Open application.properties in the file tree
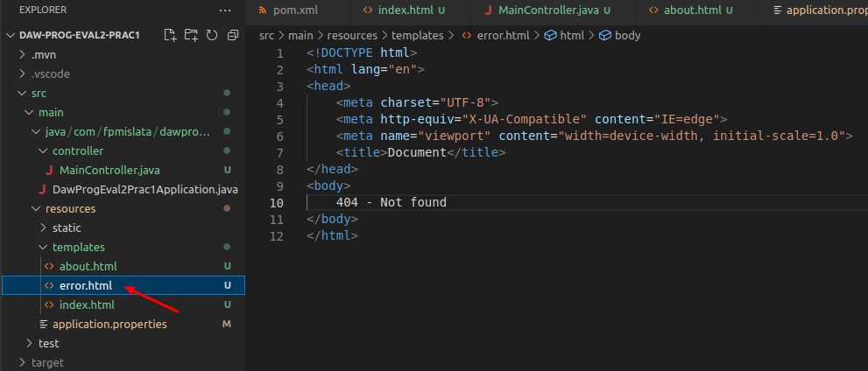Screen dimensions: 868x371 [x=109, y=324]
